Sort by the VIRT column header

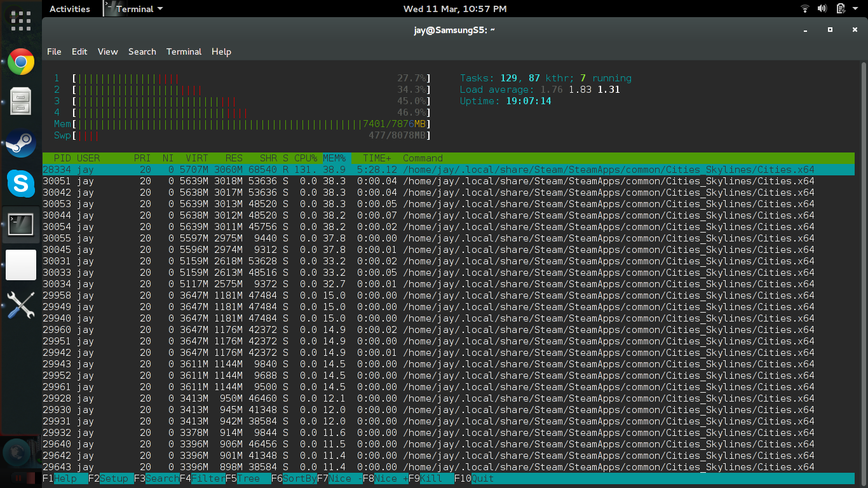[x=197, y=158]
